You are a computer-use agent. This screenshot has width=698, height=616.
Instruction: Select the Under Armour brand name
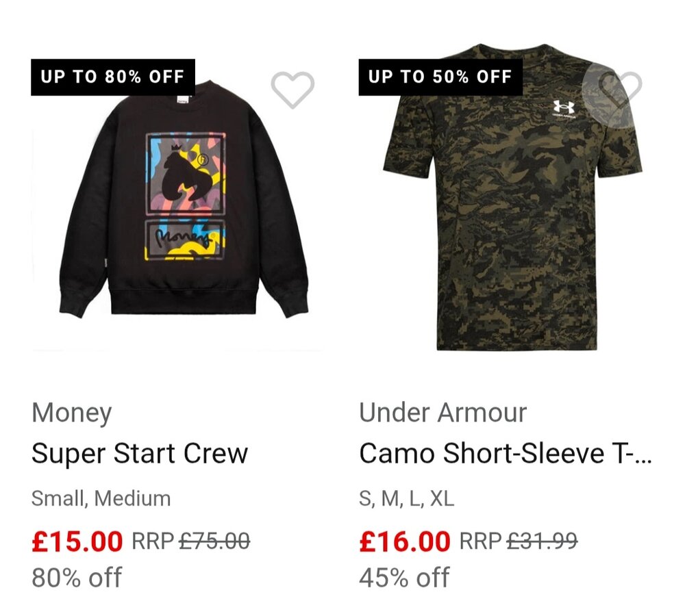(443, 413)
